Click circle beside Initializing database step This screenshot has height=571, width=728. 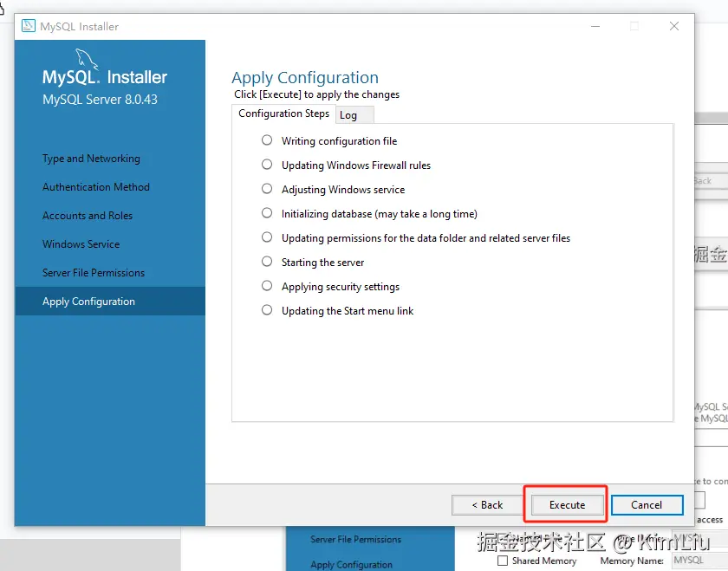pyautogui.click(x=267, y=213)
